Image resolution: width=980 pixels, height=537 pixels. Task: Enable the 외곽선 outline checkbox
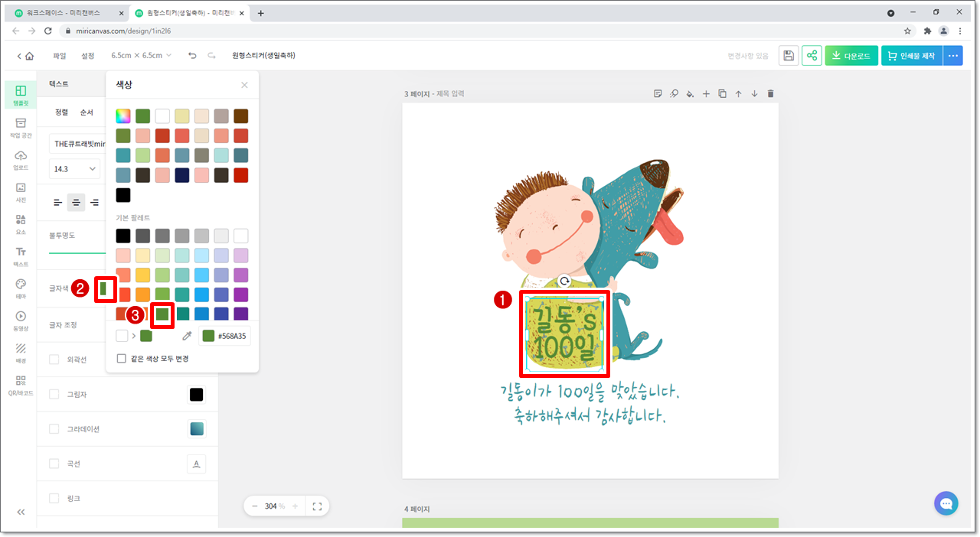[x=54, y=360]
